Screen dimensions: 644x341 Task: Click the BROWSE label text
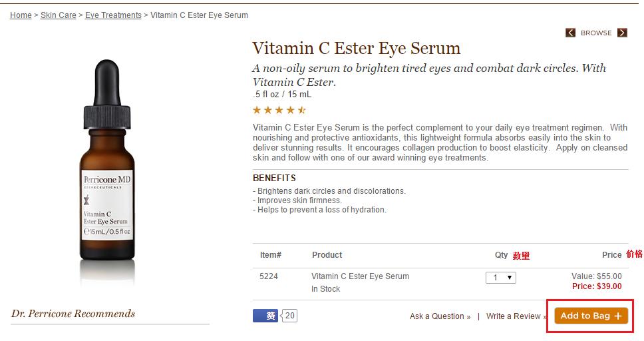point(596,33)
